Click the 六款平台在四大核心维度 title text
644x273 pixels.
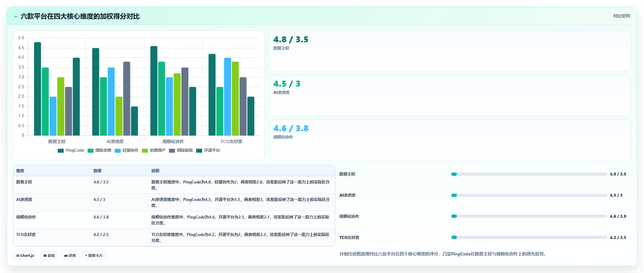[x=80, y=16]
